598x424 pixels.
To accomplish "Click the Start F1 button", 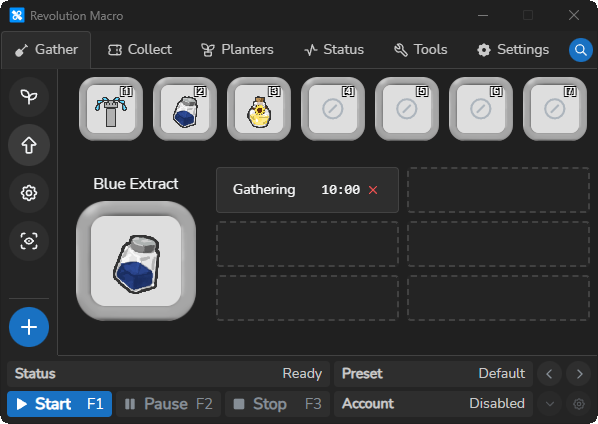I will point(59,404).
